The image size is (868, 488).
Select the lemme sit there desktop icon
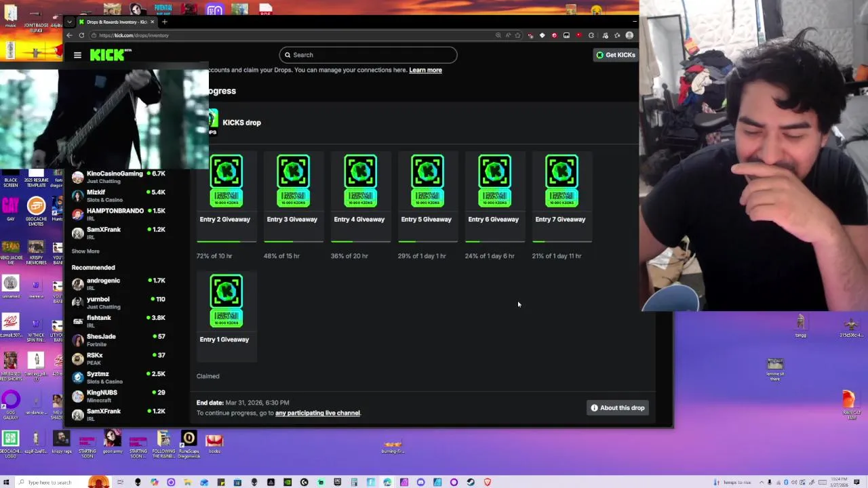click(x=775, y=369)
